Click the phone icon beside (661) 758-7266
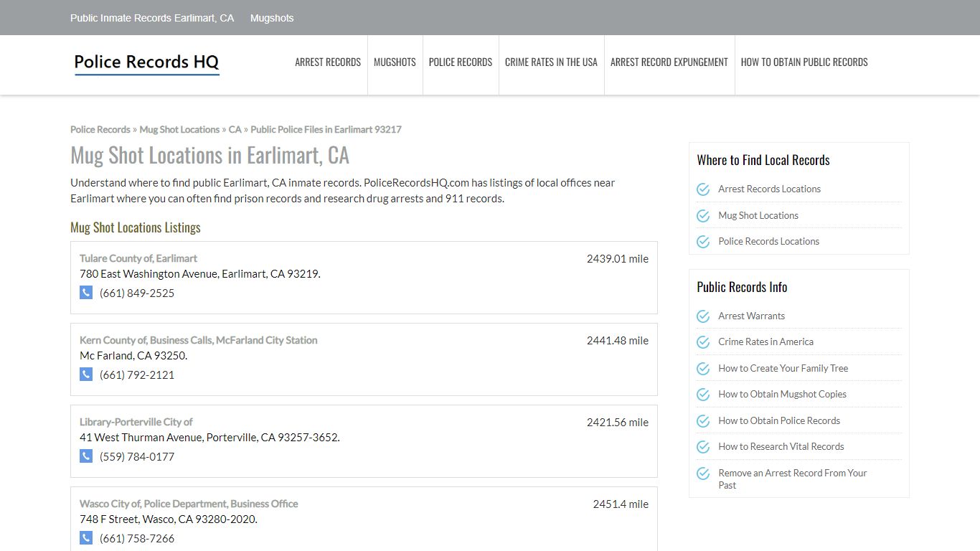The image size is (980, 551). tap(86, 538)
